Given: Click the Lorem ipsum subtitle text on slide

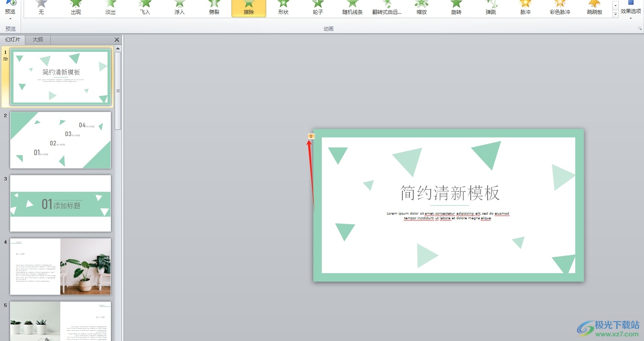Looking at the screenshot, I should (x=448, y=216).
